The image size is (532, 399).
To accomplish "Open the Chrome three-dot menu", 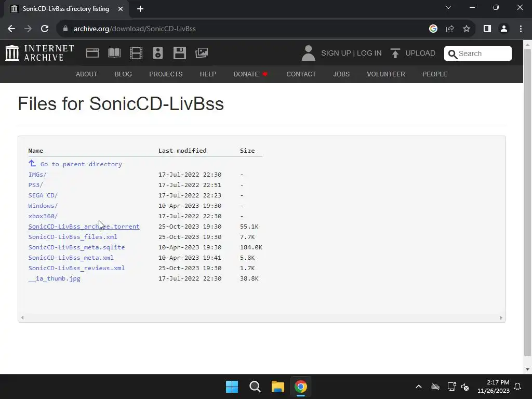I will click(521, 29).
